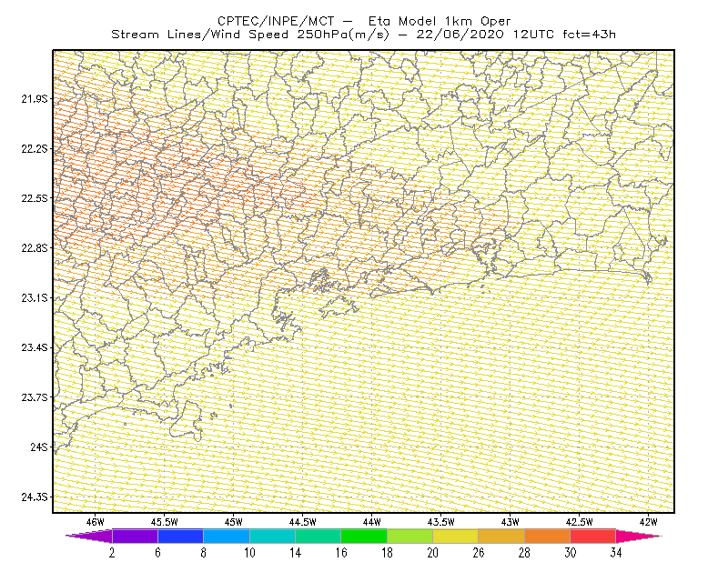
Task: Click the teal-green 14-16 colorbar segment
Action: (x=318, y=536)
